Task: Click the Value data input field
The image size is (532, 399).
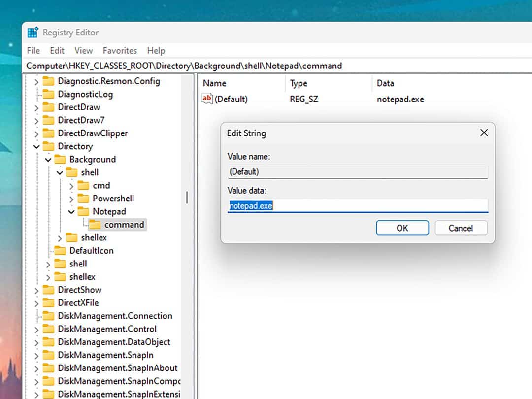Action: click(x=358, y=206)
